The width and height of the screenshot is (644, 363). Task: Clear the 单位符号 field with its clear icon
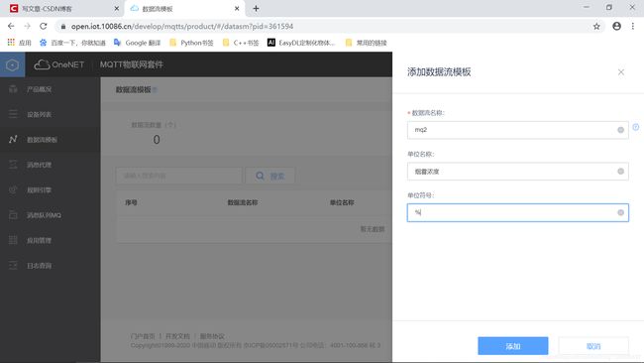click(620, 212)
